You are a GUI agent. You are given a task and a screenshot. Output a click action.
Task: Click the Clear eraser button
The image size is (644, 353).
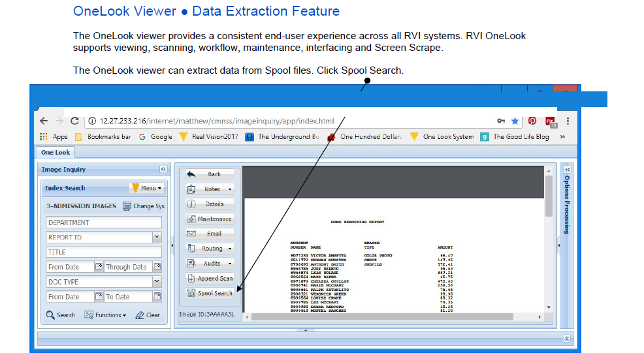click(148, 315)
